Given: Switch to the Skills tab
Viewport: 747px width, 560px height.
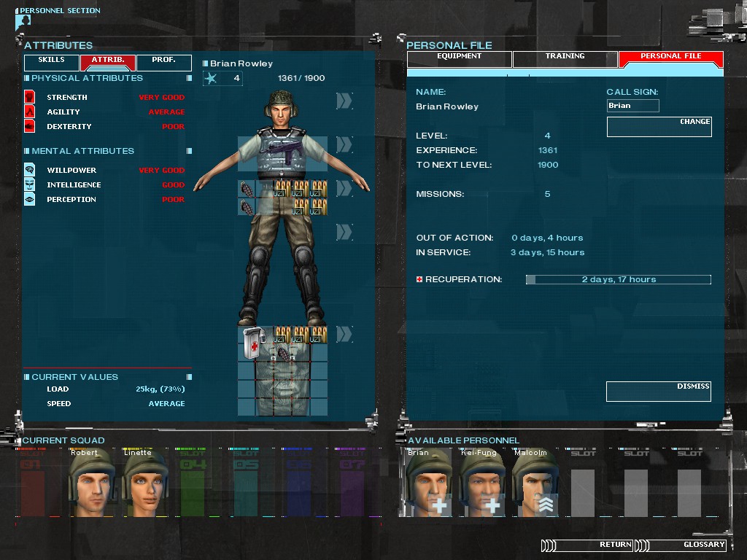Looking at the screenshot, I should (52, 62).
